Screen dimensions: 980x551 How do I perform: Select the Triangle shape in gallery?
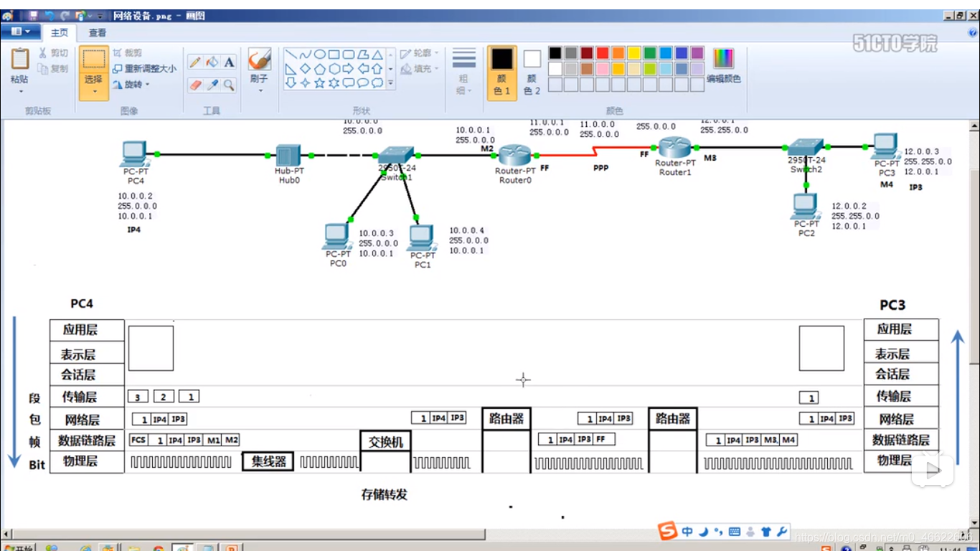tap(377, 55)
